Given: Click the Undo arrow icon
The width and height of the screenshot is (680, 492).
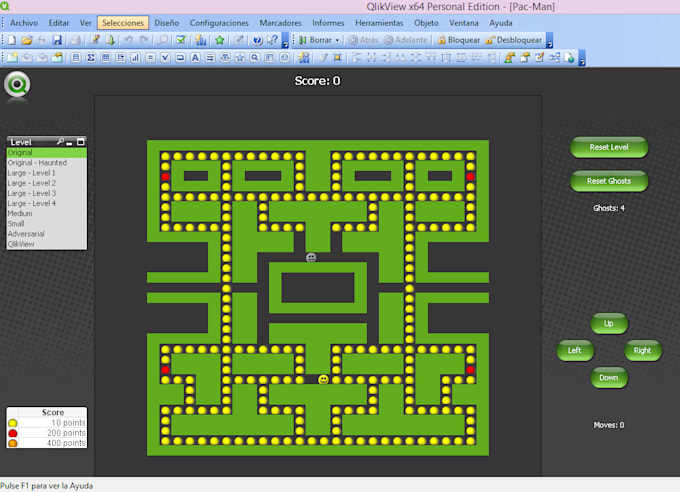Looking at the screenshot, I should [128, 40].
